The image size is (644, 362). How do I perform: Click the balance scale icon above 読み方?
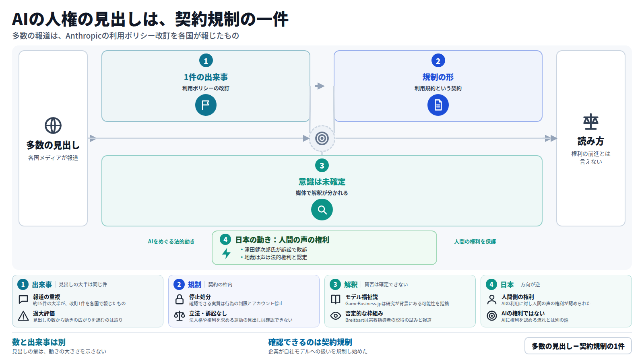[591, 121]
